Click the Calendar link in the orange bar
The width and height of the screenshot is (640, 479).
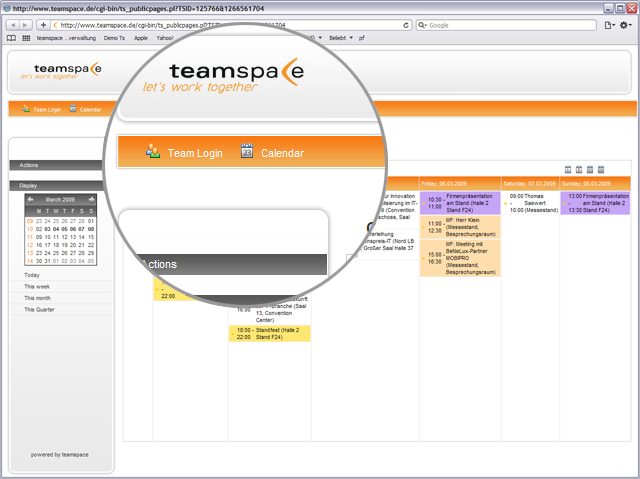pyautogui.click(x=91, y=109)
